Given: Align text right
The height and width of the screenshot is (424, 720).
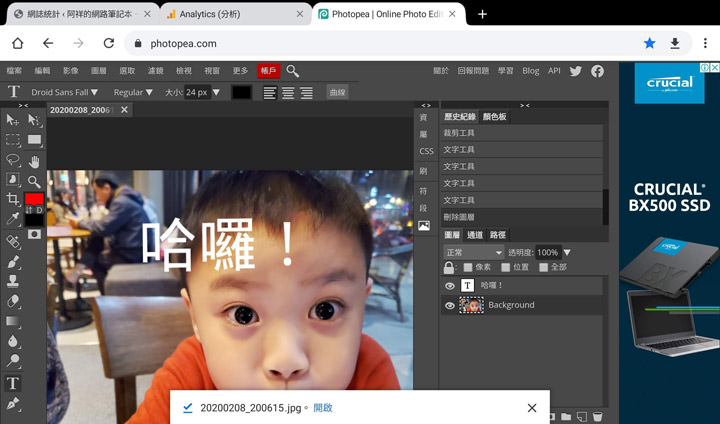Looking at the screenshot, I should [x=306, y=92].
